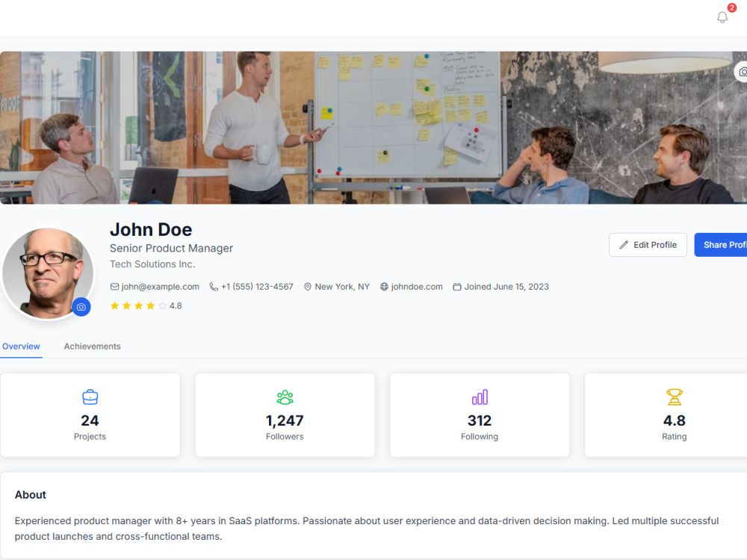Click the people icon in Followers card

click(x=285, y=397)
